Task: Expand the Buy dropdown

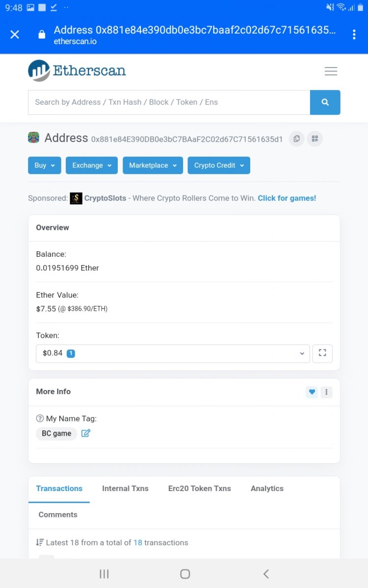Action: pyautogui.click(x=44, y=166)
